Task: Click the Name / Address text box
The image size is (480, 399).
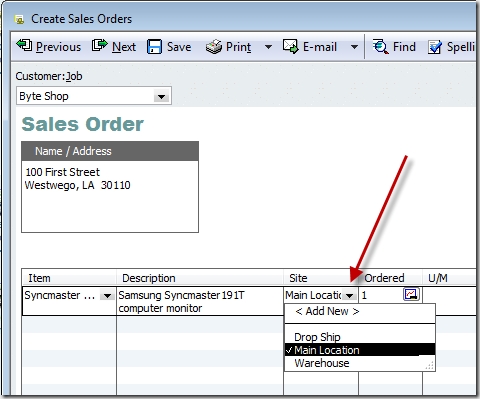Action: point(110,196)
